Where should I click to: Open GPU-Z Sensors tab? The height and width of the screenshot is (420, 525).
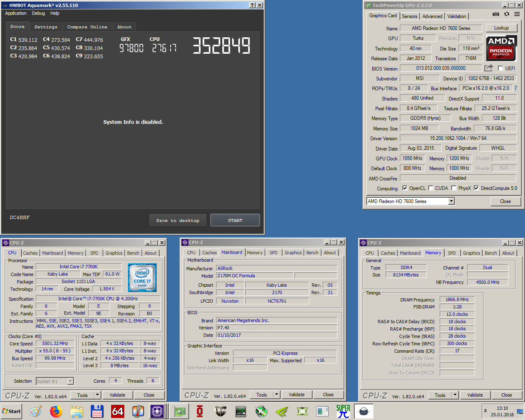point(409,16)
